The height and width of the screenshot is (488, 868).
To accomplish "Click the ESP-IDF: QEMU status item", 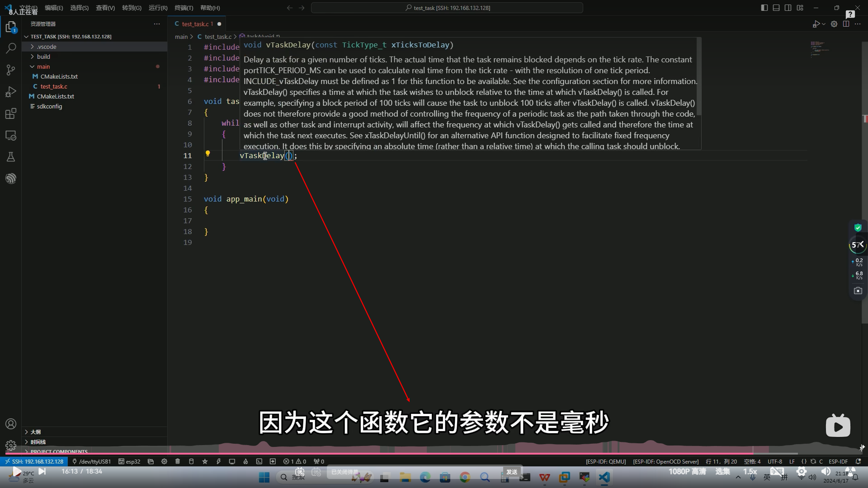I will point(606,461).
